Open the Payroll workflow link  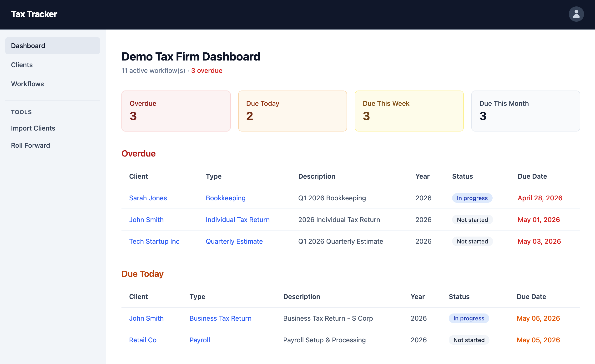(x=200, y=340)
